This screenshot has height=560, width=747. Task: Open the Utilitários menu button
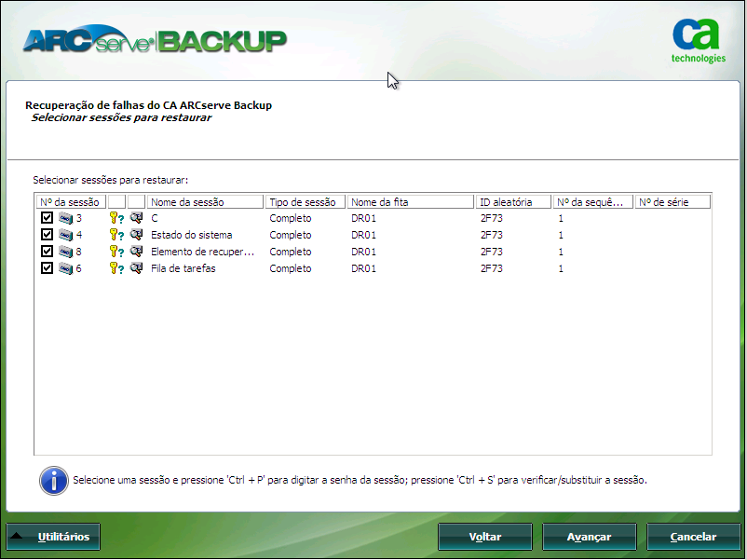(53, 537)
